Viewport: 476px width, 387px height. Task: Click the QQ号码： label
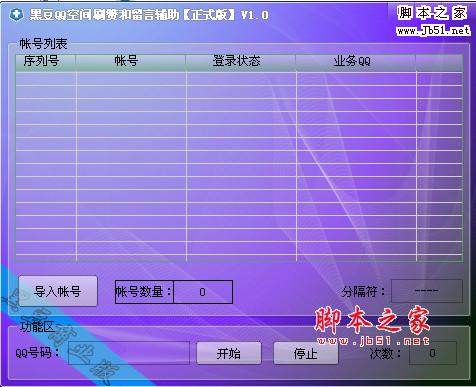[37, 353]
